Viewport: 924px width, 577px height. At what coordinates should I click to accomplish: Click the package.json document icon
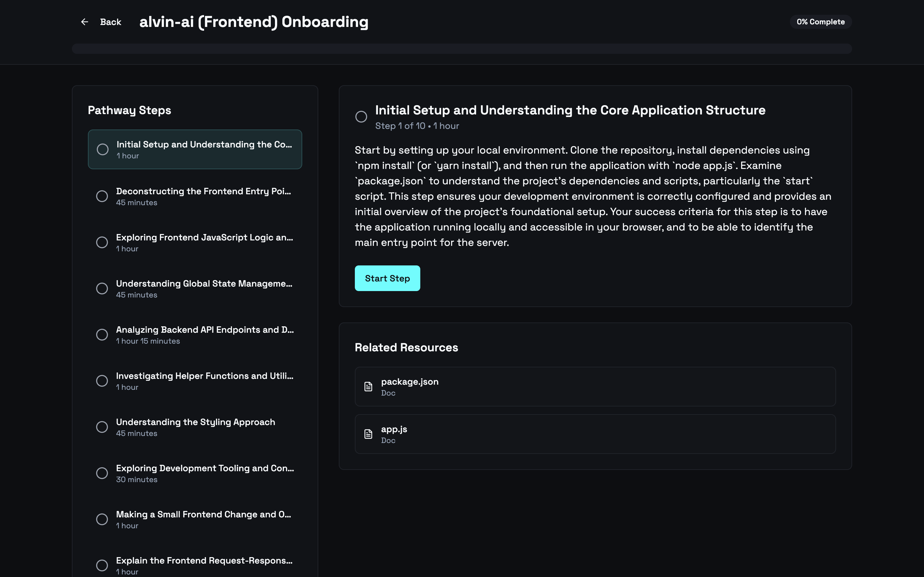(368, 387)
